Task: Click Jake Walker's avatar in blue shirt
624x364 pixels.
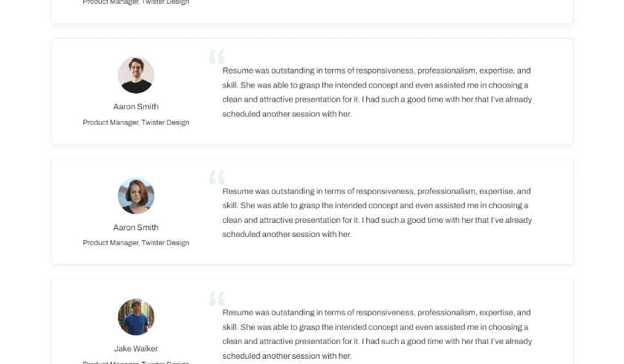Action: (x=136, y=317)
